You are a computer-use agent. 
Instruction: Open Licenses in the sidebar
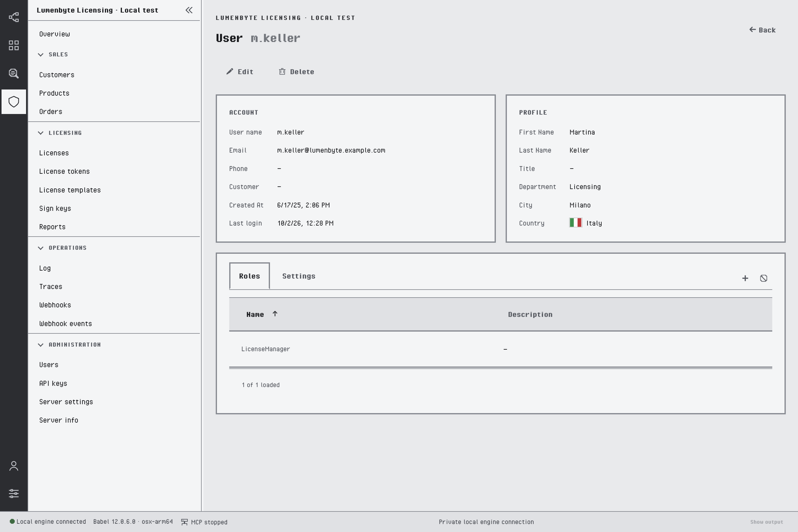[x=54, y=153]
